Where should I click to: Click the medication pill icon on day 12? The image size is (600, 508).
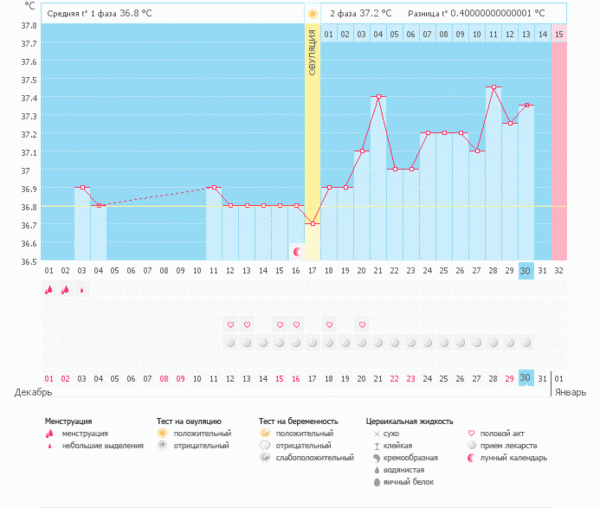(230, 343)
